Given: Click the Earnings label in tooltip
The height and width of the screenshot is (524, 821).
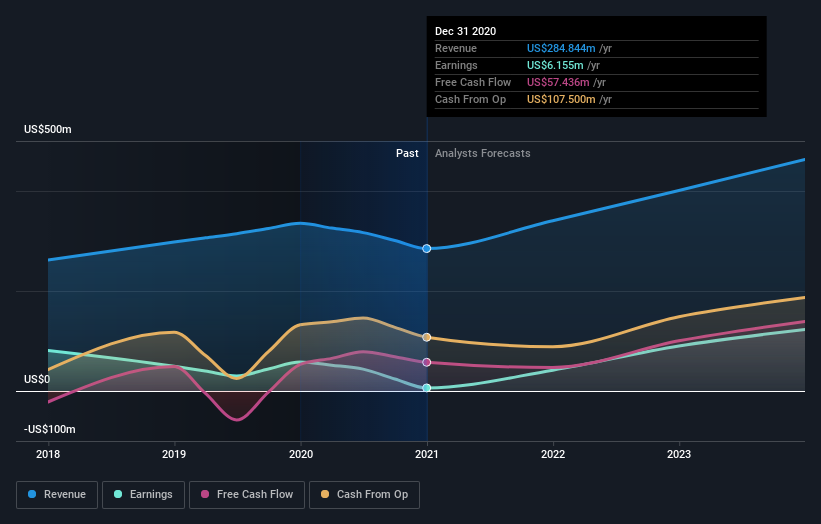Looking at the screenshot, I should tap(456, 65).
